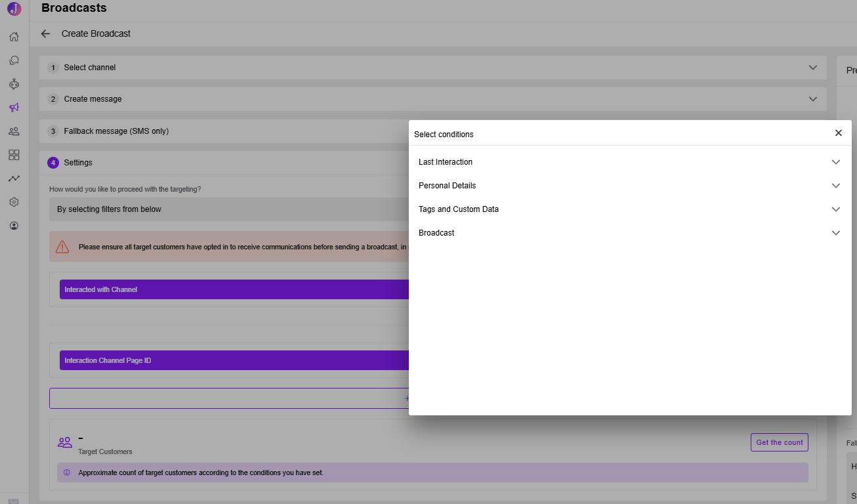Click the targeting question text
This screenshot has height=504, width=857.
tap(125, 189)
